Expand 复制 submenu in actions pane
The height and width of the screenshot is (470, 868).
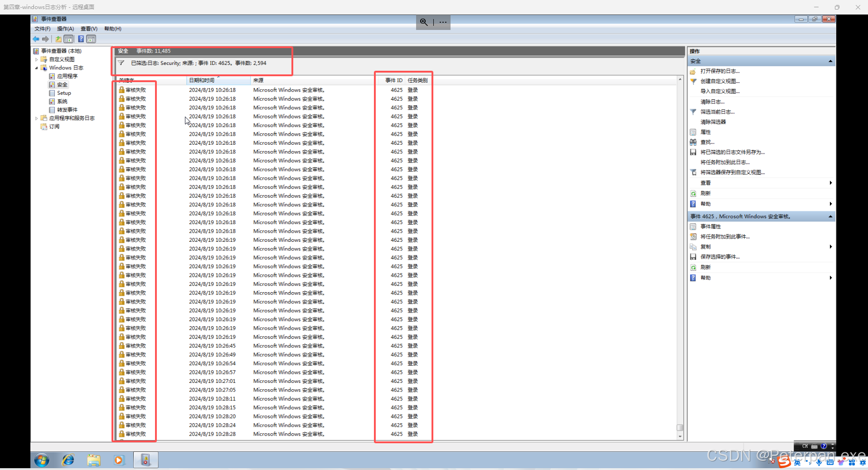point(830,247)
